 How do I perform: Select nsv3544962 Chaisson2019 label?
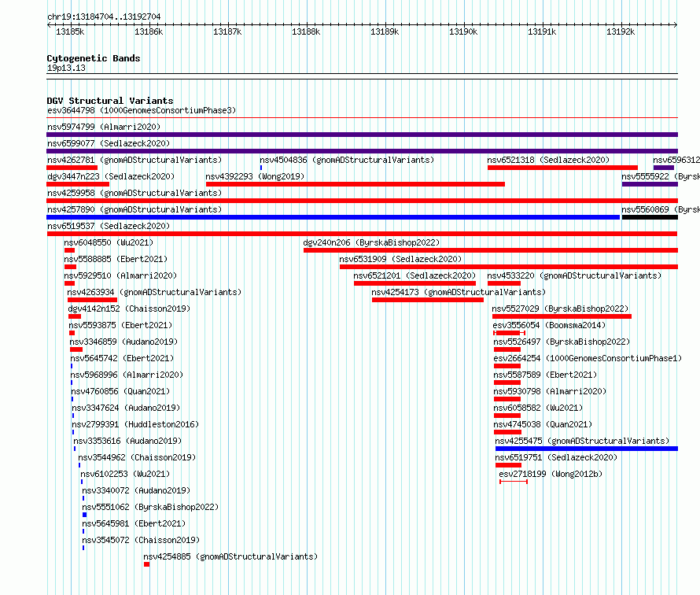click(137, 457)
